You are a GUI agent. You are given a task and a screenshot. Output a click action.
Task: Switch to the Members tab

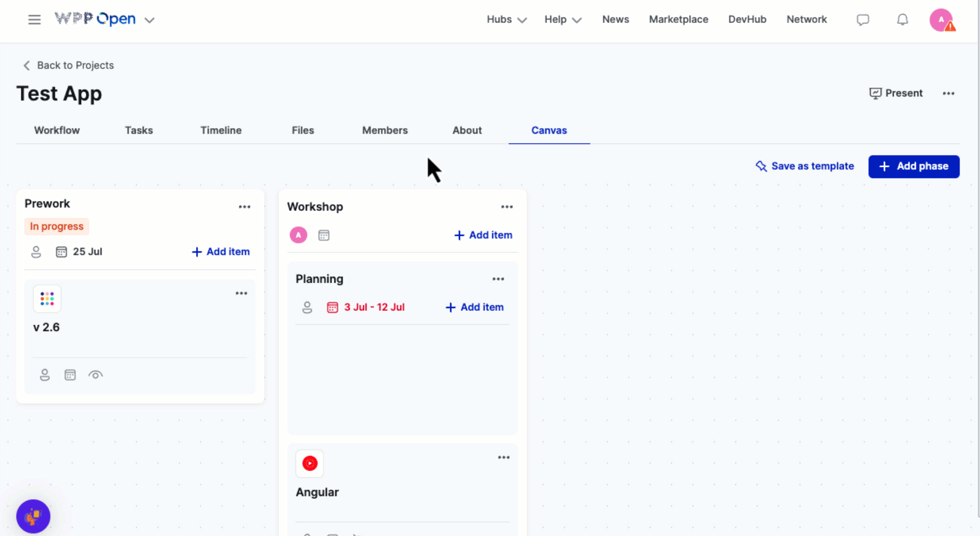pos(384,130)
